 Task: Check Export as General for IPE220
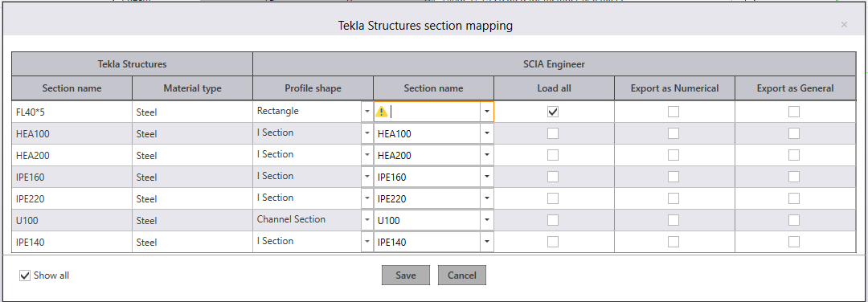point(794,198)
